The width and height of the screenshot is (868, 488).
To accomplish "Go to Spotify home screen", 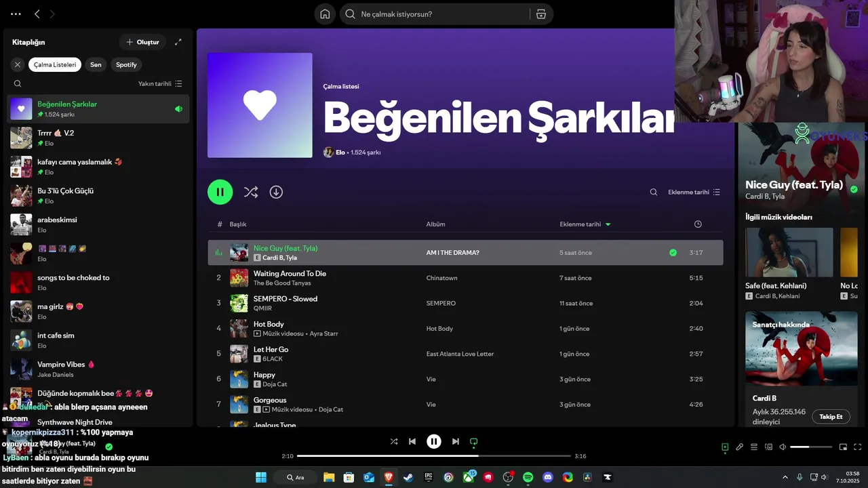I will [325, 14].
